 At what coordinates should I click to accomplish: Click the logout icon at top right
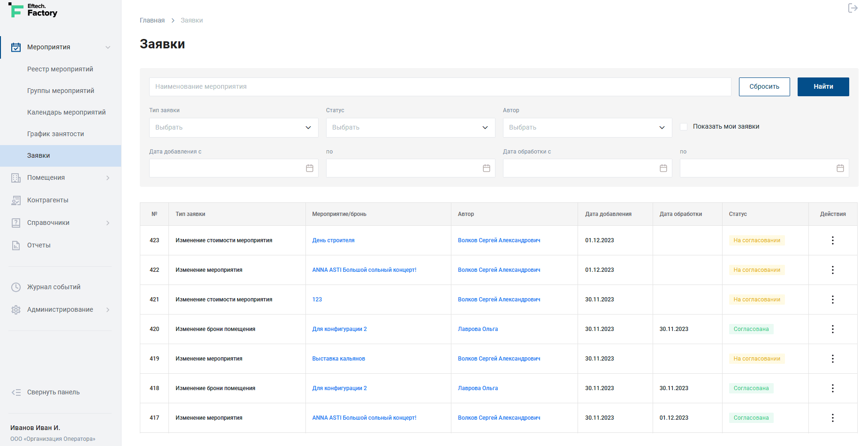[x=853, y=8]
